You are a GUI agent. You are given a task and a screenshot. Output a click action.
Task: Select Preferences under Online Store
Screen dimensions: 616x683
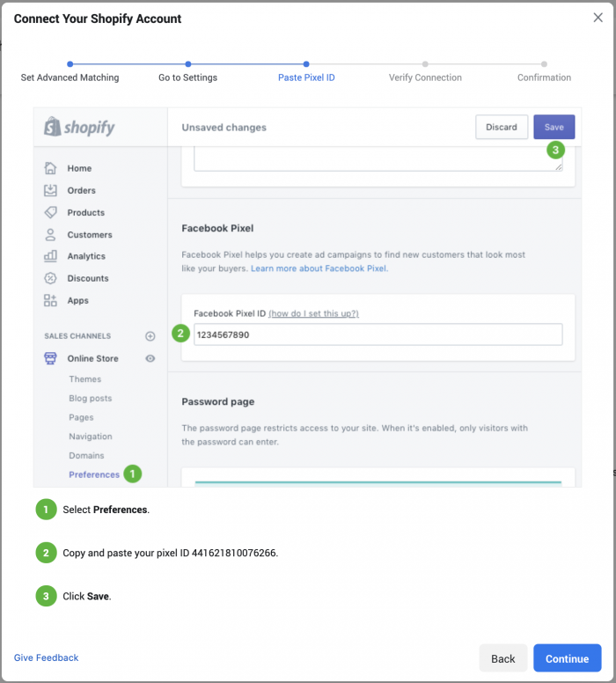point(94,474)
